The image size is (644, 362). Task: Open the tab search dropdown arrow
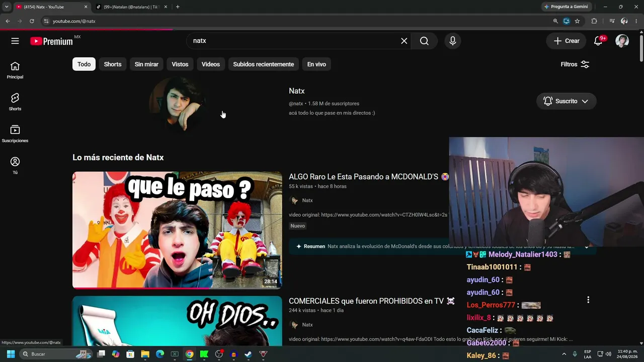click(x=7, y=7)
